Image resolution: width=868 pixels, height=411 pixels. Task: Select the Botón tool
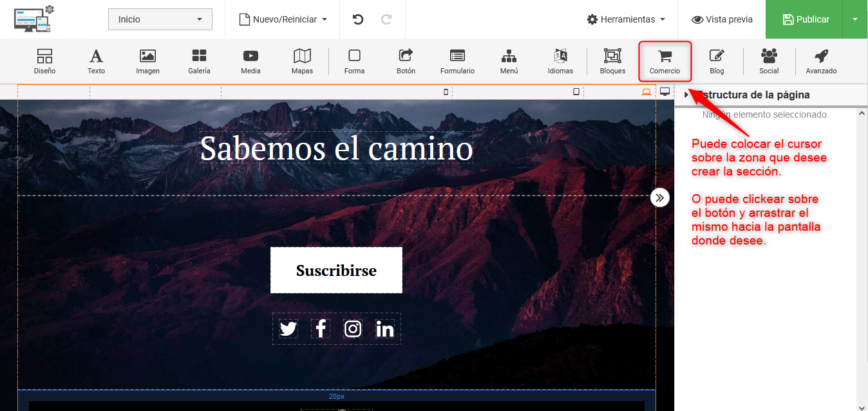[406, 62]
